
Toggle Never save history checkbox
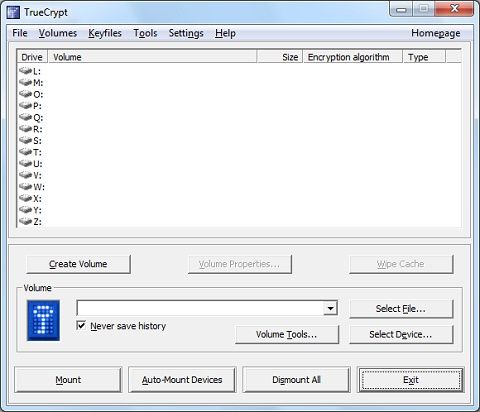(x=81, y=325)
